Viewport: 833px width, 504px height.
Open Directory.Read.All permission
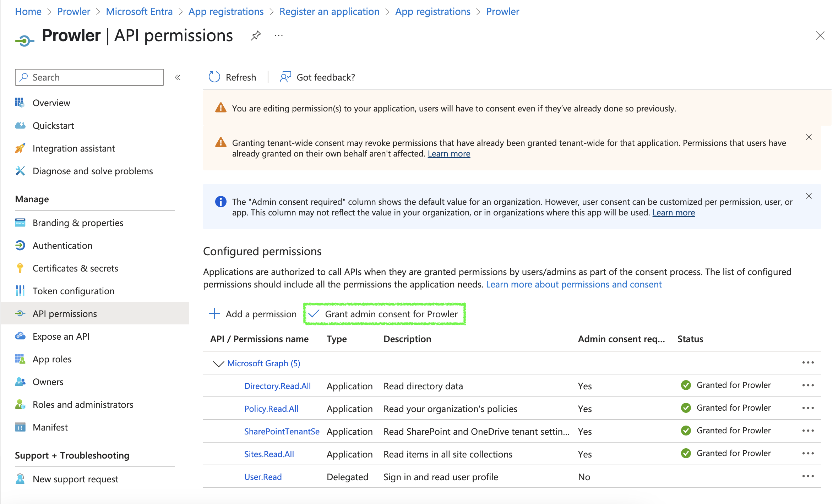[x=277, y=386]
